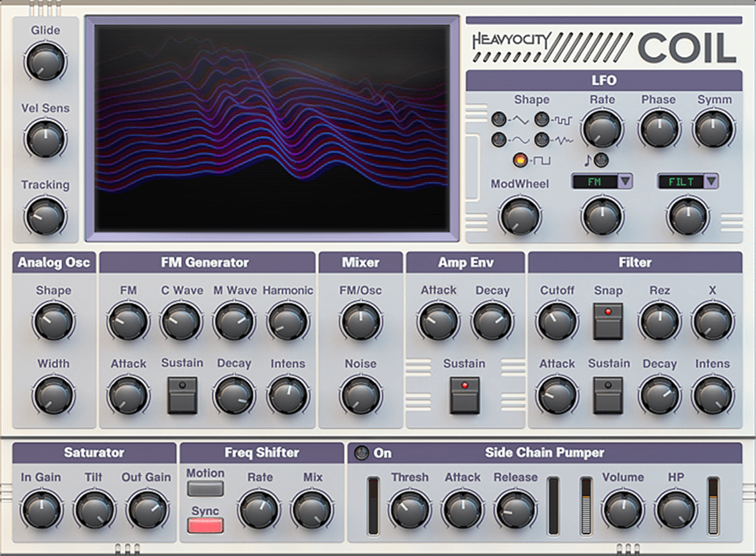Toggle the FM Generator Sustain switch
Viewport: 756px width, 556px height.
[x=182, y=394]
